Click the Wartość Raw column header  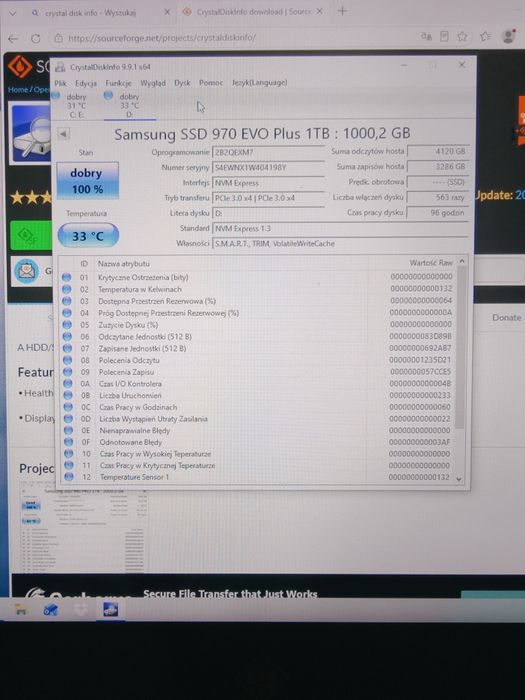coord(431,262)
